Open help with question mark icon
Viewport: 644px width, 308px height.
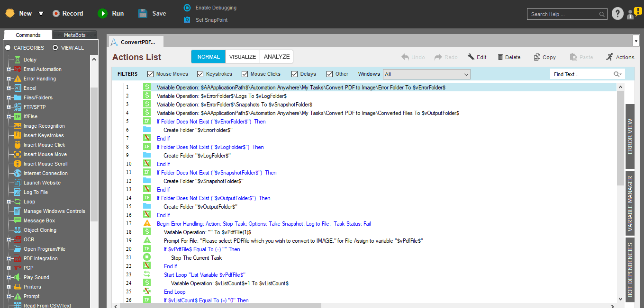(x=617, y=14)
